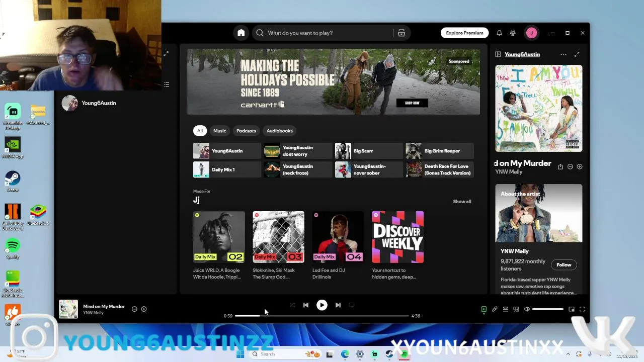644x362 pixels.
Task: Open Young6austin dont worry tile
Action: 298,151
